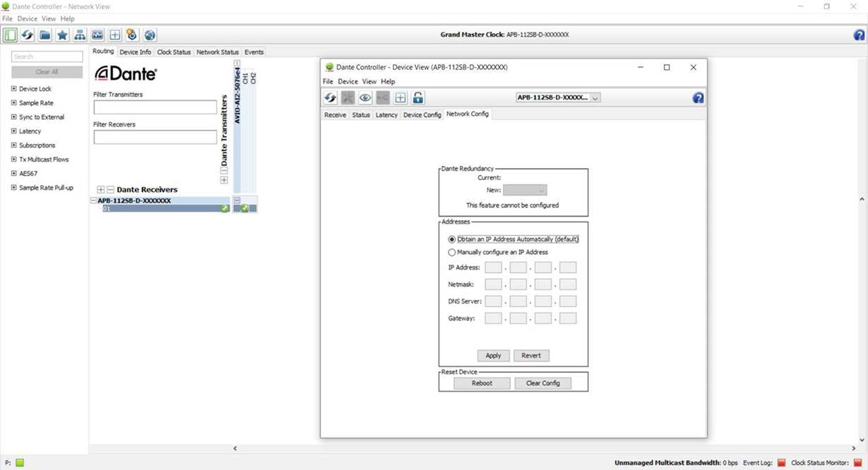Click the padlock Device Lock icon
Image resolution: width=868 pixels, height=470 pixels.
tap(418, 98)
